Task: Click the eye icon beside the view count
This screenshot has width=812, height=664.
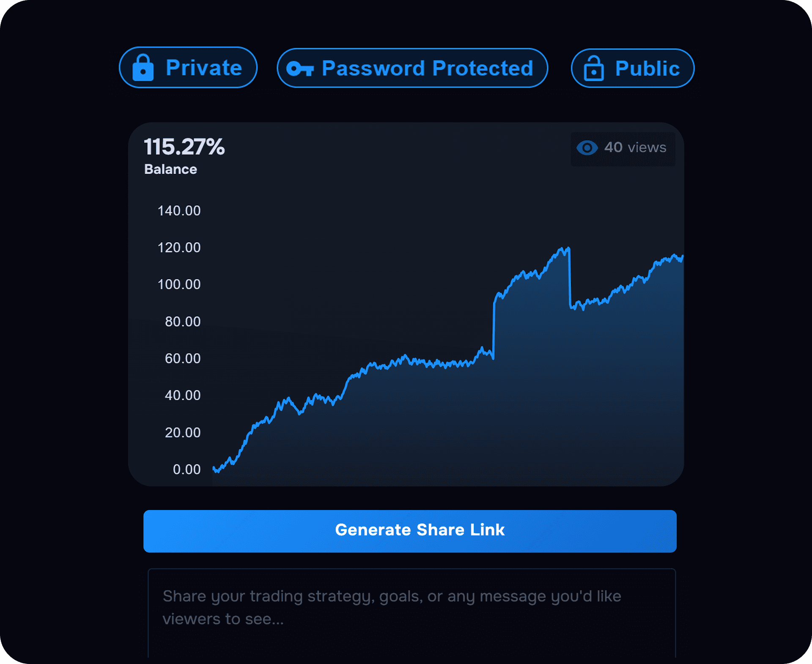Action: [x=587, y=148]
